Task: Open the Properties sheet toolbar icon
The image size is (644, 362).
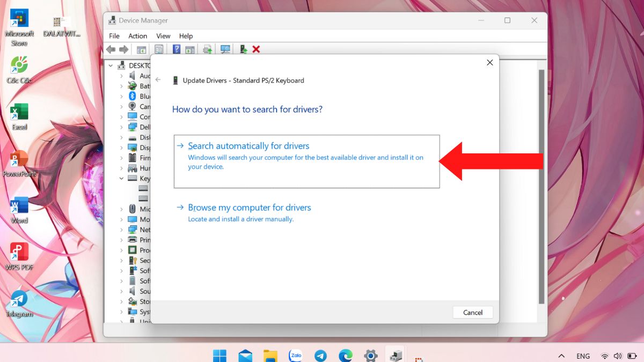Action: tap(159, 49)
